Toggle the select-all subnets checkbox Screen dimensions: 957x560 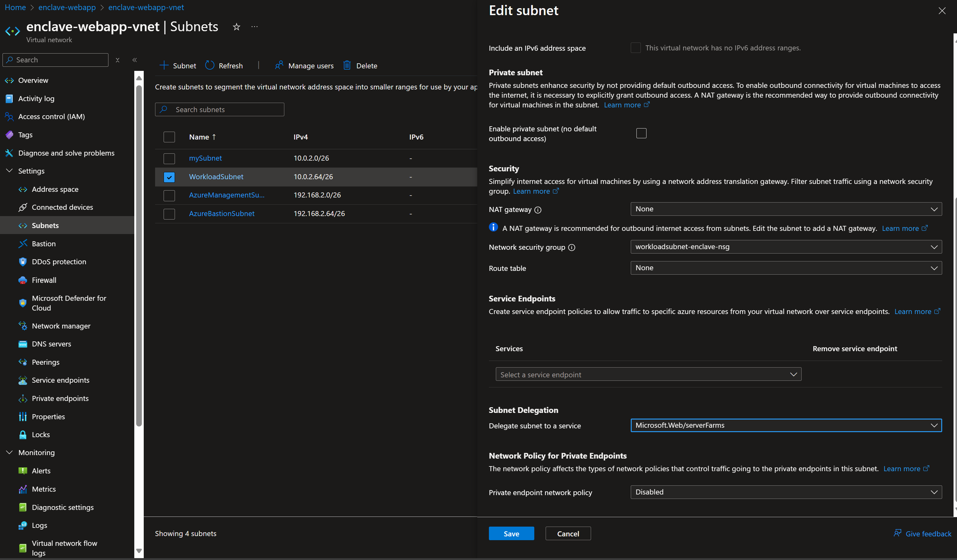click(x=169, y=137)
